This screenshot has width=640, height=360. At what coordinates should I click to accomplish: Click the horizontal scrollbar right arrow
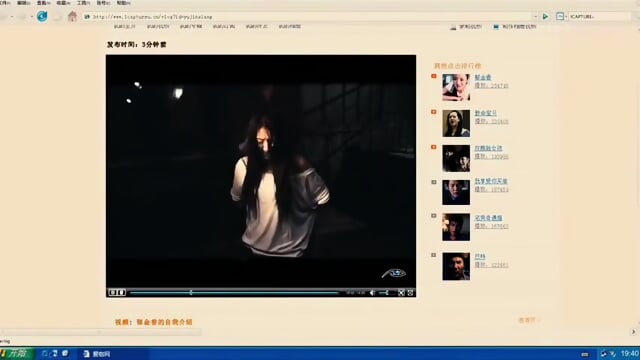(633, 332)
